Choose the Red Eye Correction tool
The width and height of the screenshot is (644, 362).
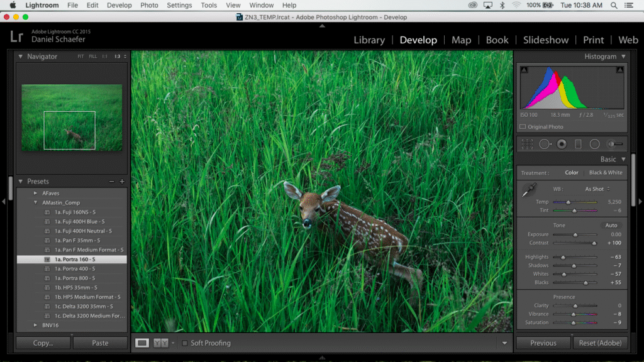(561, 144)
